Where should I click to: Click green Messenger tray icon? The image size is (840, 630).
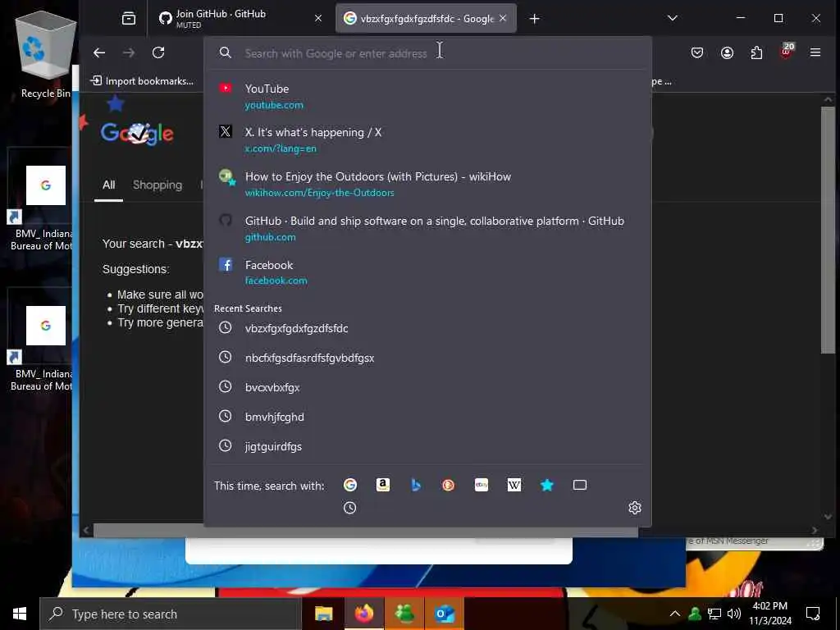(695, 614)
